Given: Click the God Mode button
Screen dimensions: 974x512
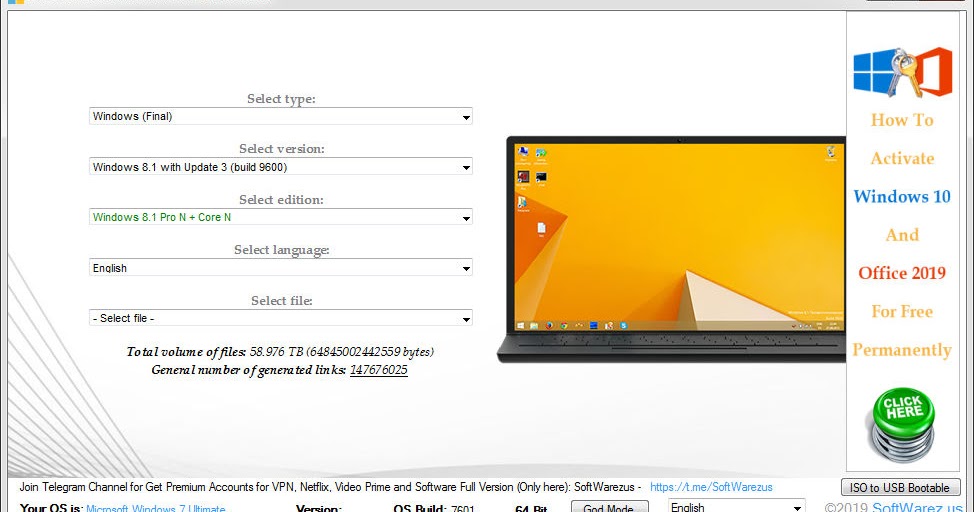Looking at the screenshot, I should (x=609, y=507).
